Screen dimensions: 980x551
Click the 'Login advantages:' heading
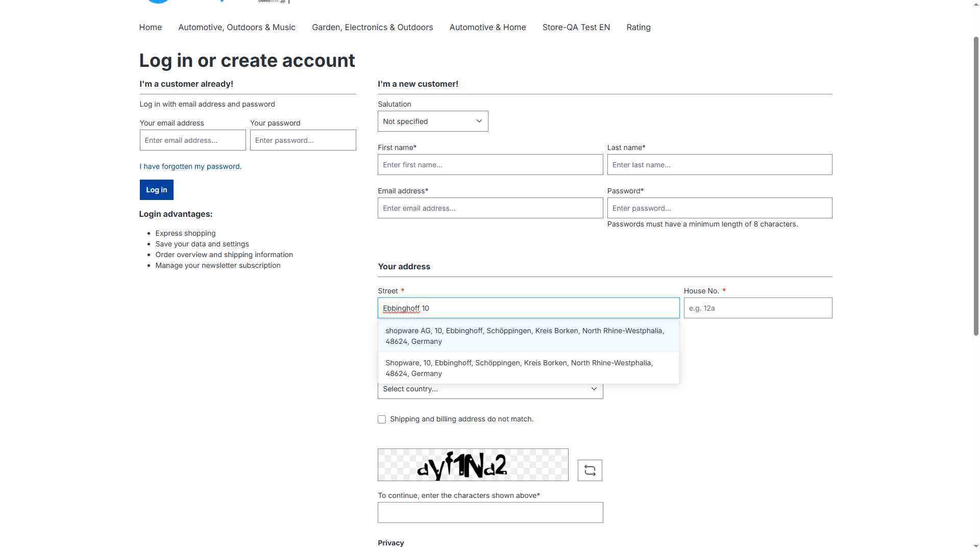176,214
